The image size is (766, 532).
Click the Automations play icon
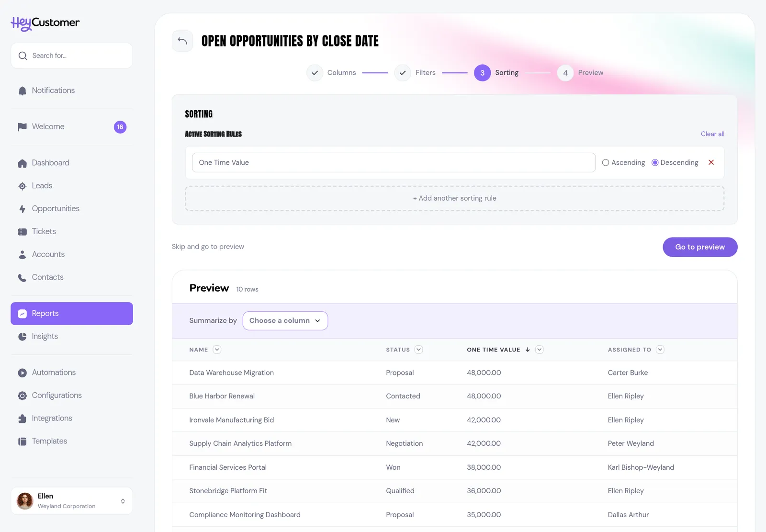[x=22, y=373]
